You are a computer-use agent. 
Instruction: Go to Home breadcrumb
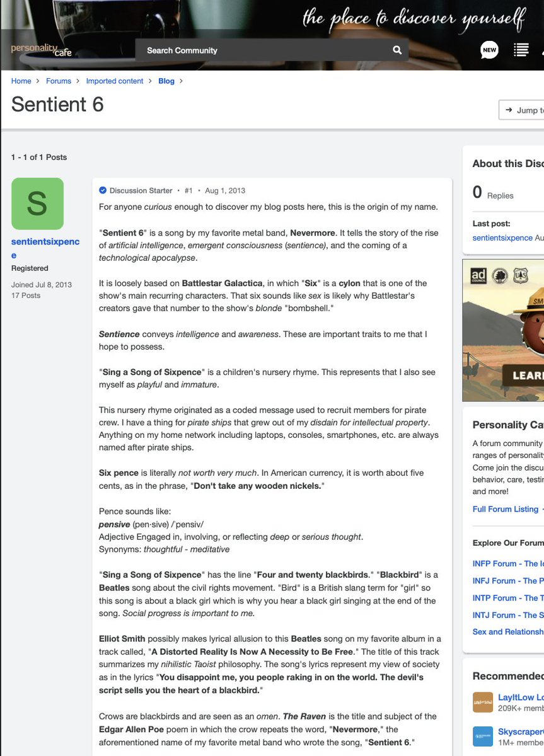click(21, 81)
